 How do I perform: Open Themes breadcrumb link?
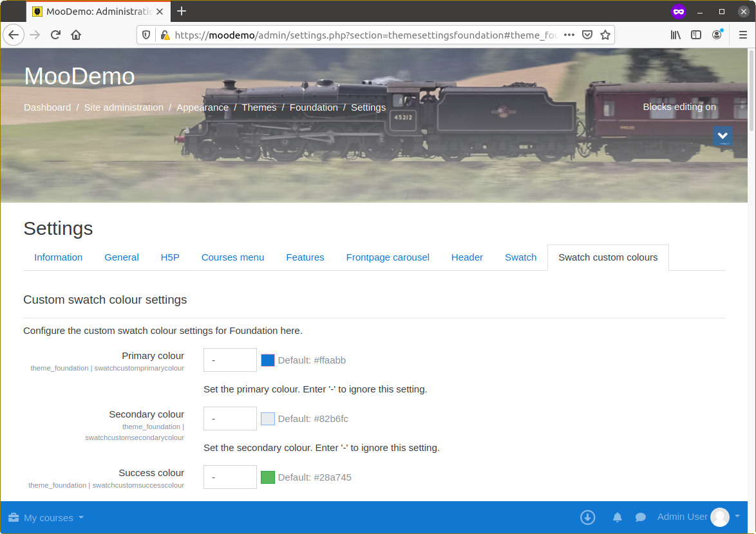click(x=259, y=107)
